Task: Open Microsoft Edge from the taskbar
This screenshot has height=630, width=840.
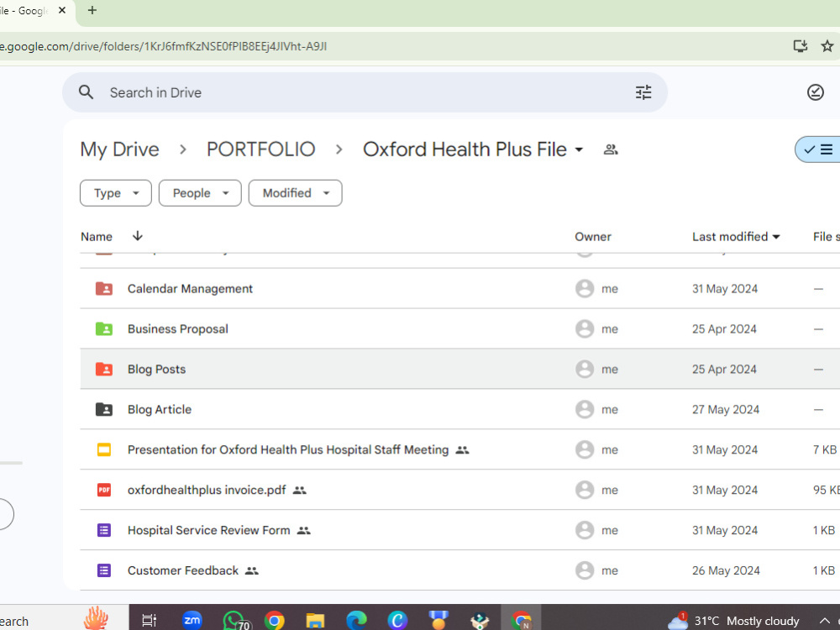Action: (x=355, y=621)
